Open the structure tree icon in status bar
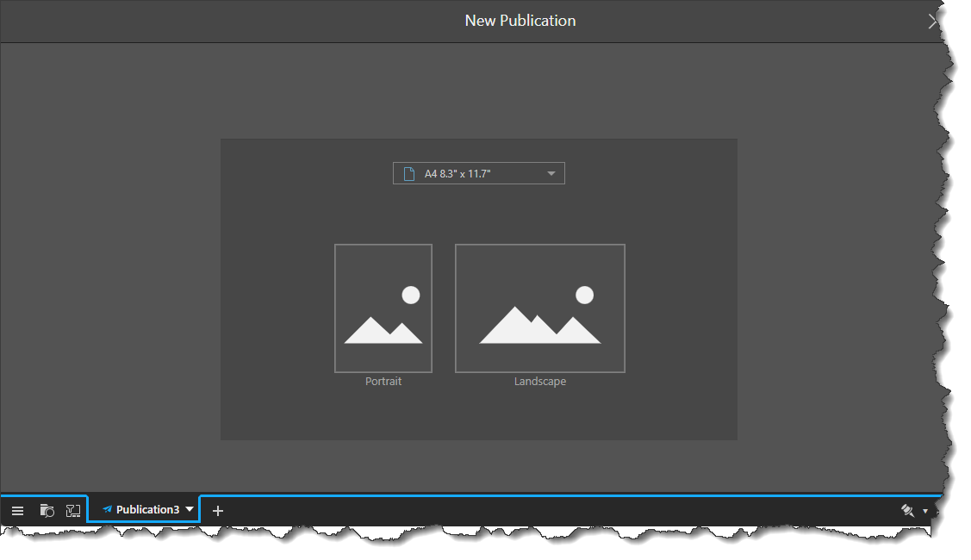This screenshot has width=971, height=560. coord(73,511)
